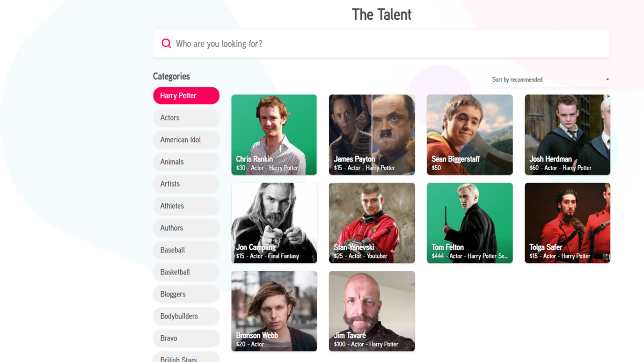Select the Animals category pill
644x362 pixels.
tap(186, 161)
